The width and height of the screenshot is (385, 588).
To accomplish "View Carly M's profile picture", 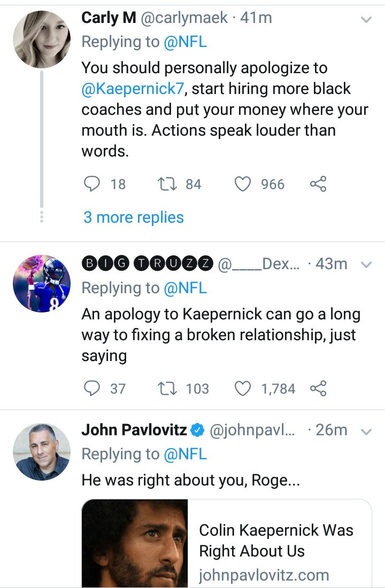I will click(42, 39).
